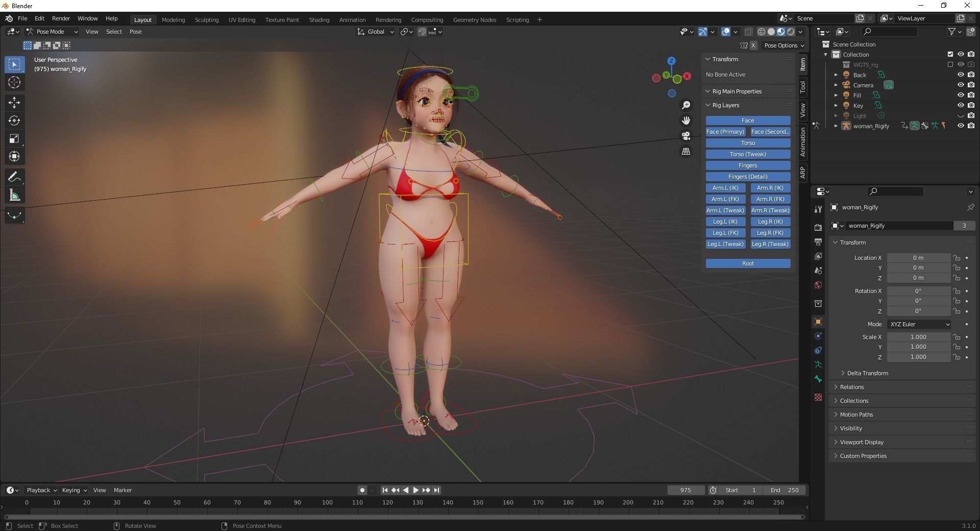Viewport: 980px width, 531px height.
Task: Toggle viewport visibility of Back light
Action: (961, 75)
